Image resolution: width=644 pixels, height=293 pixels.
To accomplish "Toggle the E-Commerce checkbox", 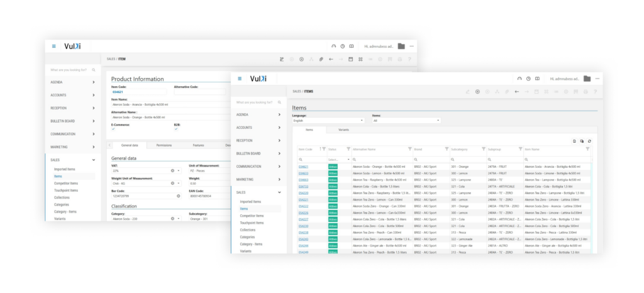I will [x=114, y=129].
